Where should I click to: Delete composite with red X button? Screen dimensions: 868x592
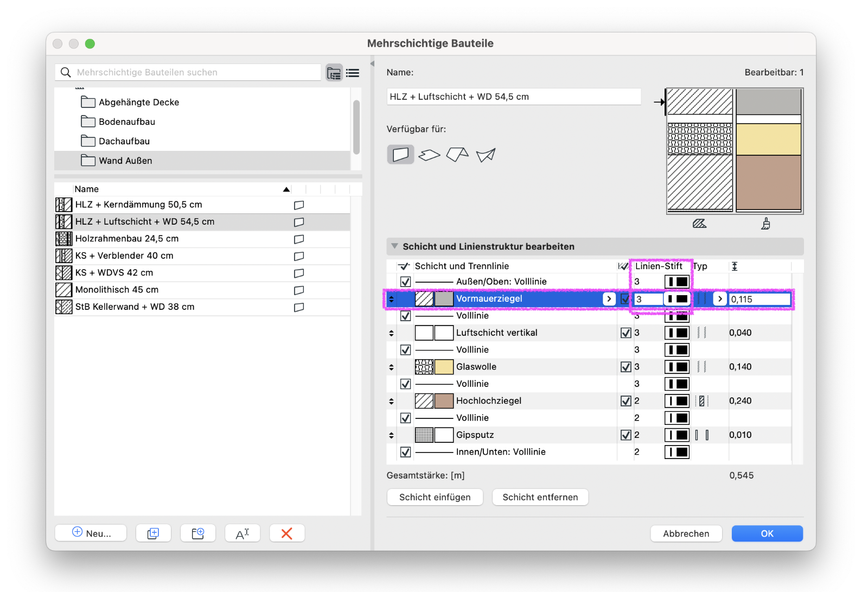tap(287, 533)
